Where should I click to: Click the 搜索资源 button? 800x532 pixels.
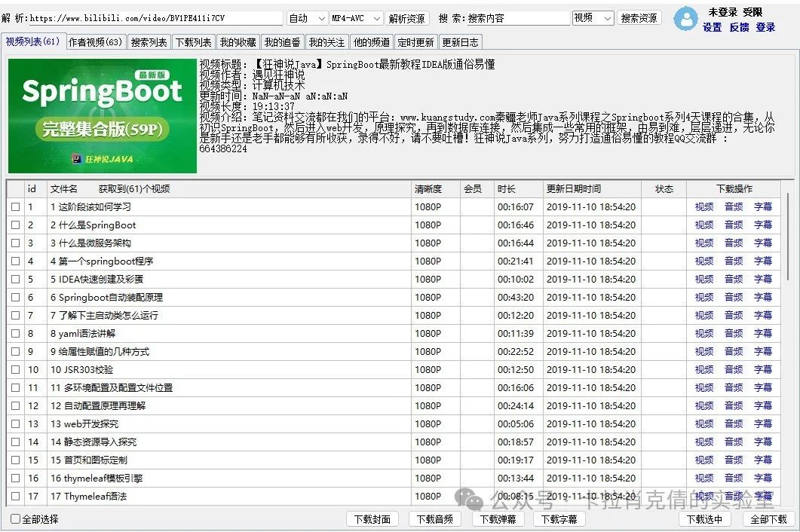(639, 18)
